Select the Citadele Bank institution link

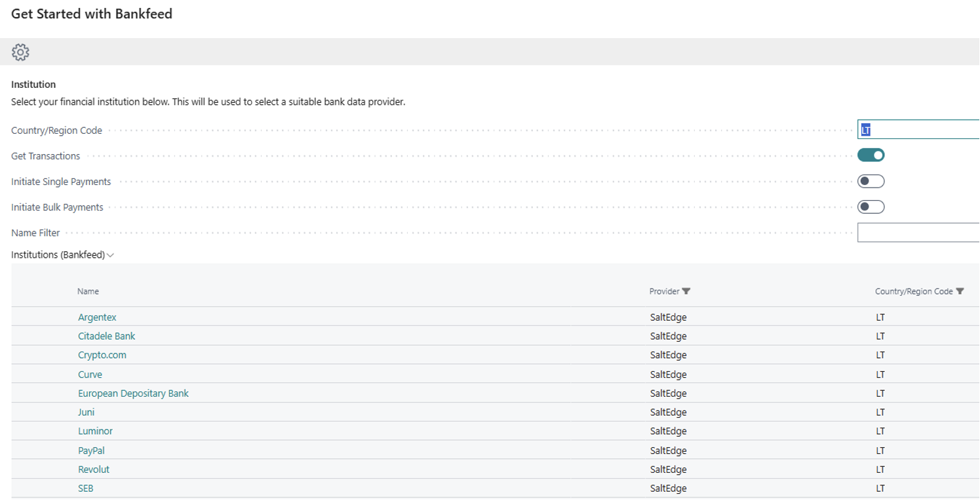point(107,336)
